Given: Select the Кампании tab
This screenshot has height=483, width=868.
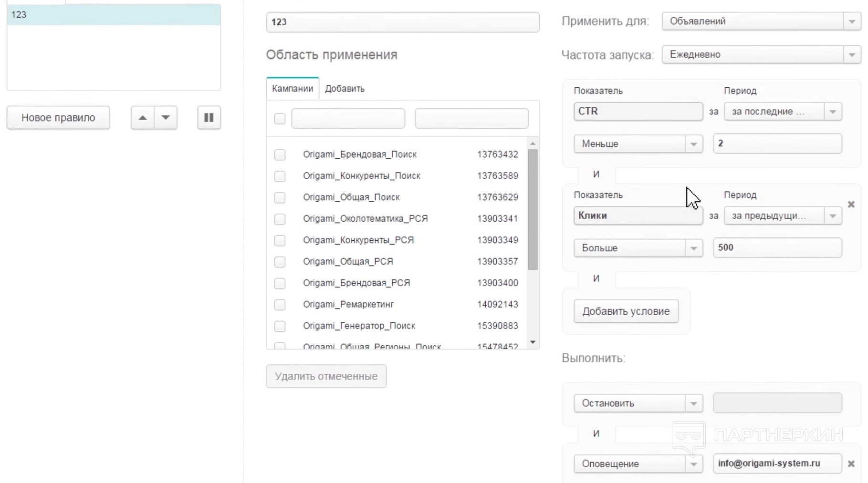Looking at the screenshot, I should [293, 89].
